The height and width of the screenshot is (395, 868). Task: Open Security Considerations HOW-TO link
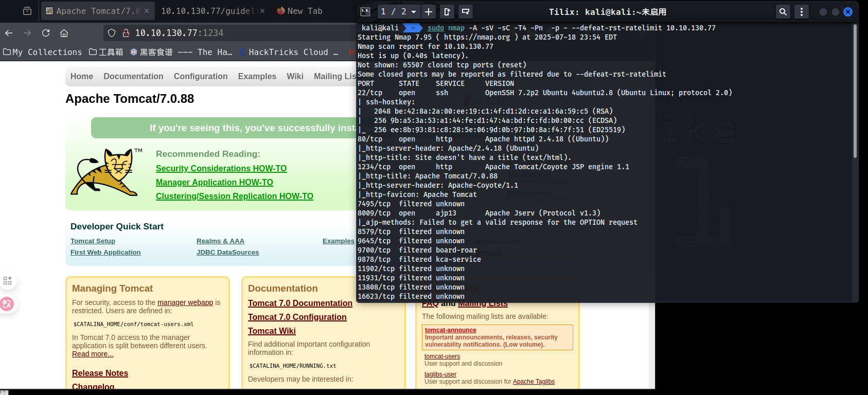coord(221,168)
